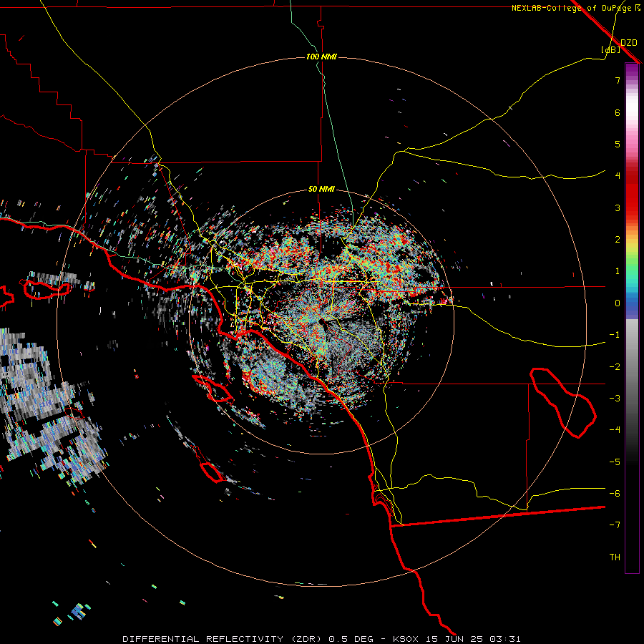Click the "-5" value on the scale
This screenshot has height=644, width=644.
click(615, 462)
